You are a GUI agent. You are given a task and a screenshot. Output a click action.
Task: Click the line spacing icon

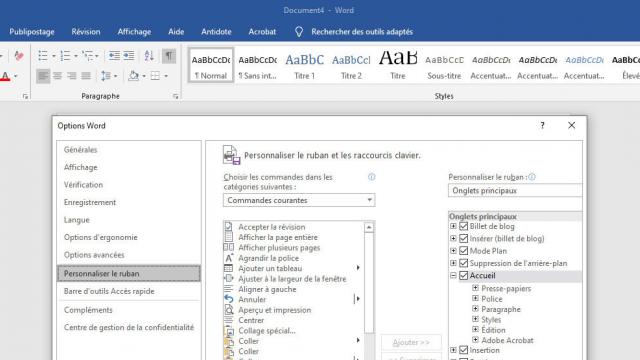coord(106,76)
